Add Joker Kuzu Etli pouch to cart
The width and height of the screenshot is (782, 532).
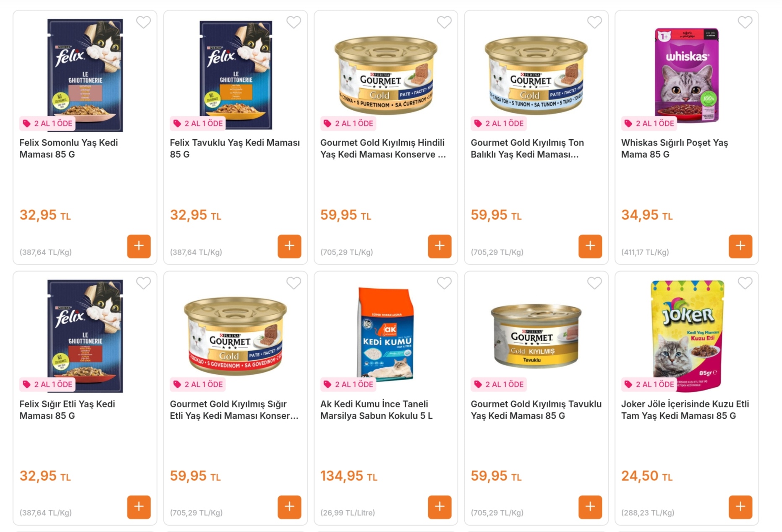(740, 507)
